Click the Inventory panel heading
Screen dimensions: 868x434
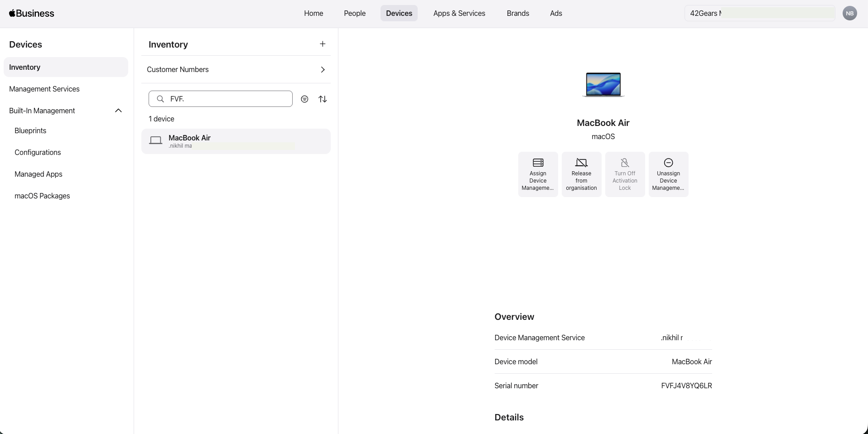click(168, 44)
